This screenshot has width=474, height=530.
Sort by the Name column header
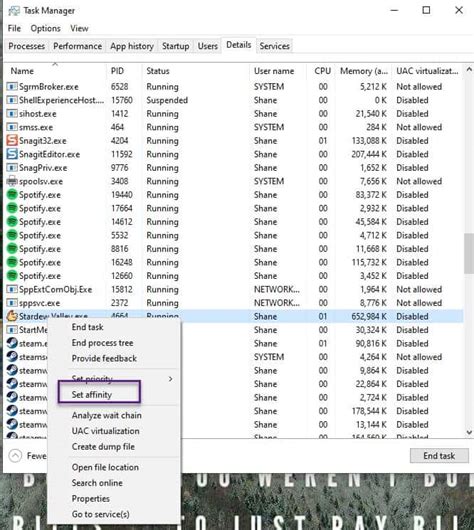coord(55,71)
